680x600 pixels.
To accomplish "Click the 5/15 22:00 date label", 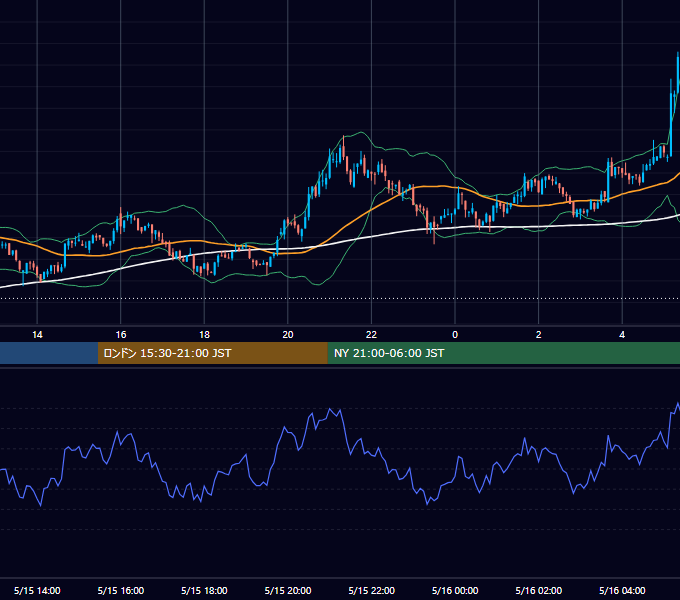I will coord(371,590).
